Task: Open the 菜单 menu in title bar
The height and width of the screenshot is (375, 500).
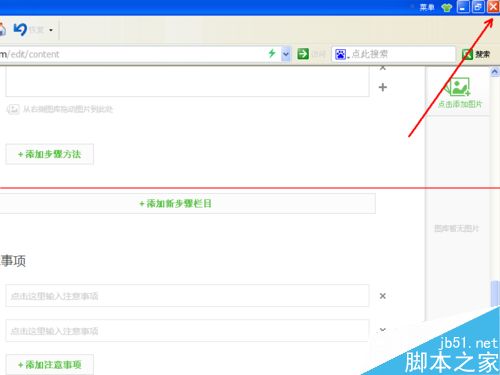Action: click(x=426, y=7)
